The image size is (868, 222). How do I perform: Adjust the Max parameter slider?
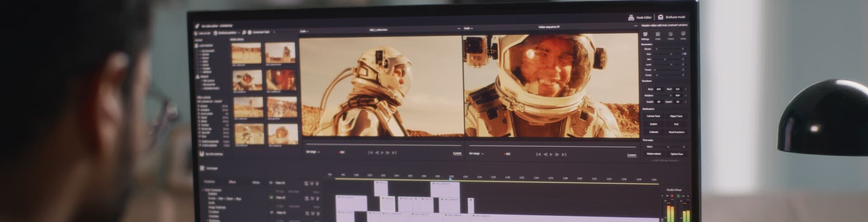pos(670,54)
